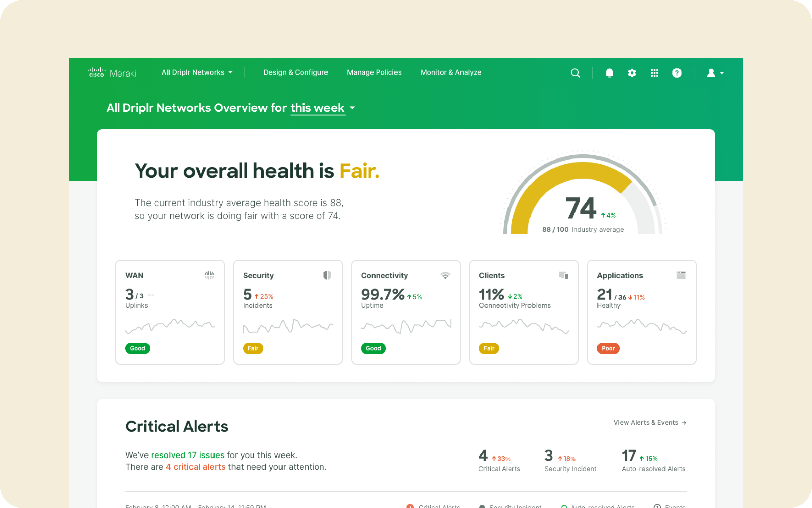
Task: Click the 11% Connectivity Problems value
Action: 491,294
